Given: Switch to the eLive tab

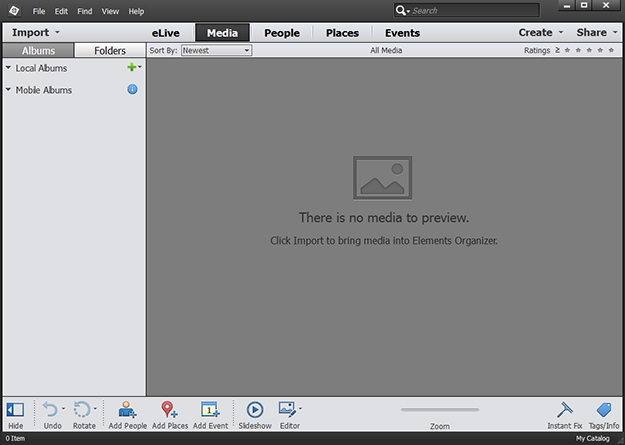Looking at the screenshot, I should tap(165, 33).
